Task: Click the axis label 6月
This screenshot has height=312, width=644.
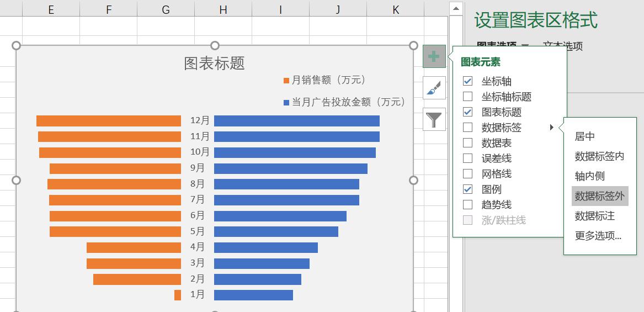Action: point(198,215)
